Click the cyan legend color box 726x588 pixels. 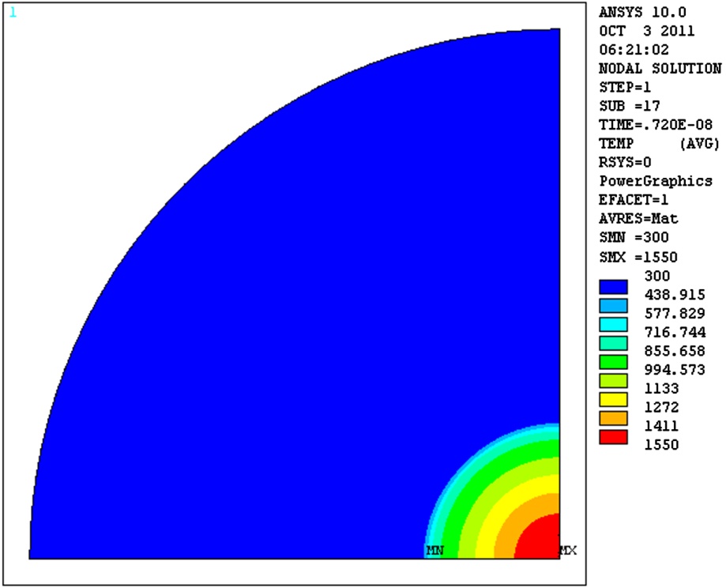613,324
